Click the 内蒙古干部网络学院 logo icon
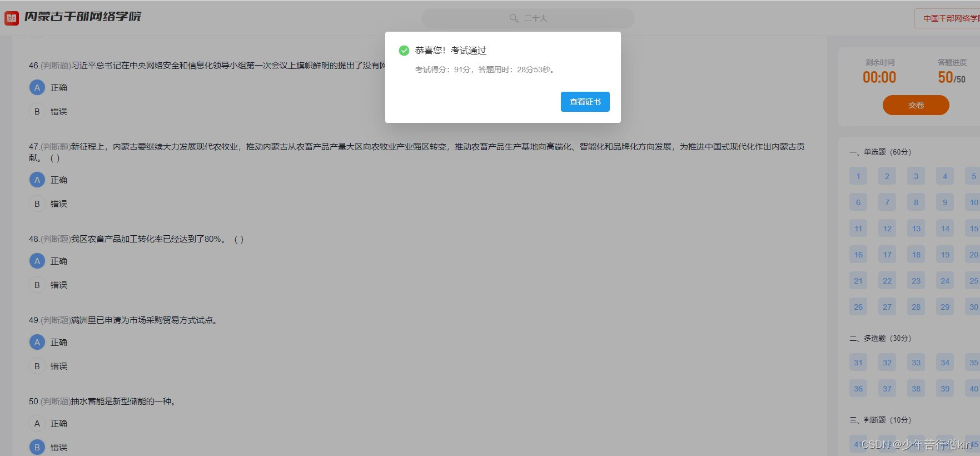This screenshot has height=456, width=980. pos(12,18)
